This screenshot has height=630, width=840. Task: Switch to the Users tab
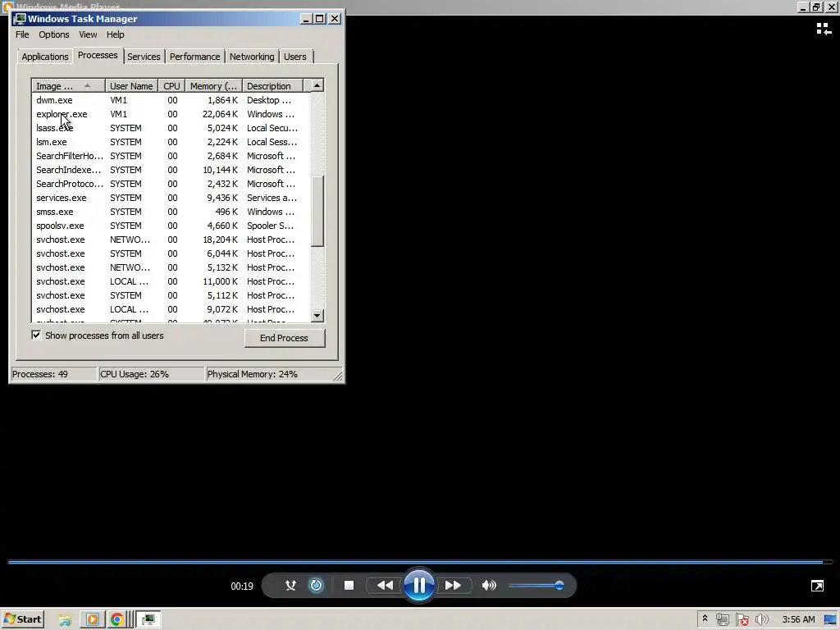click(295, 57)
